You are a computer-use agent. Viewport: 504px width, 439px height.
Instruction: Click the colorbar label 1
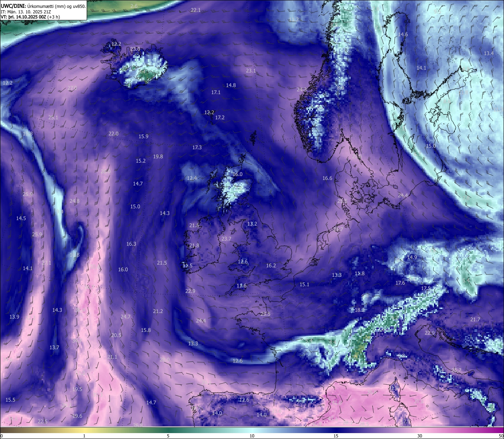pyautogui.click(x=84, y=436)
